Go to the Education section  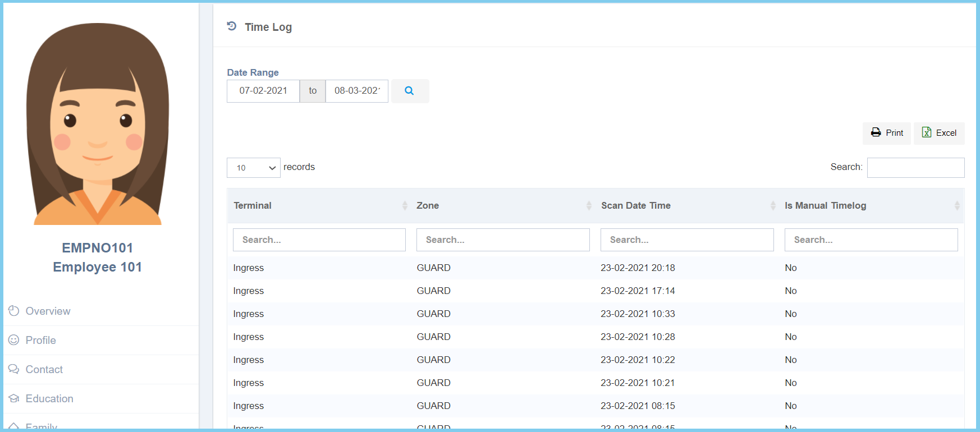pyautogui.click(x=49, y=399)
